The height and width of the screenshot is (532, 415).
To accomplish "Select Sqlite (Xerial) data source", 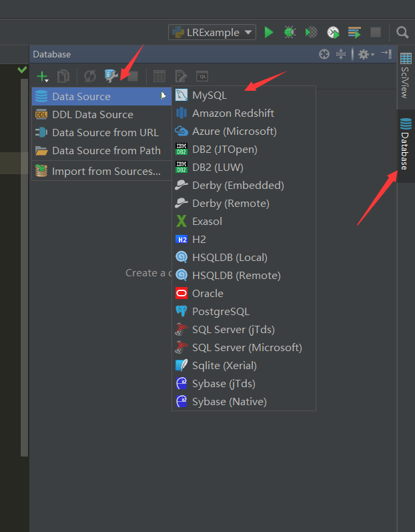I will point(244,365).
